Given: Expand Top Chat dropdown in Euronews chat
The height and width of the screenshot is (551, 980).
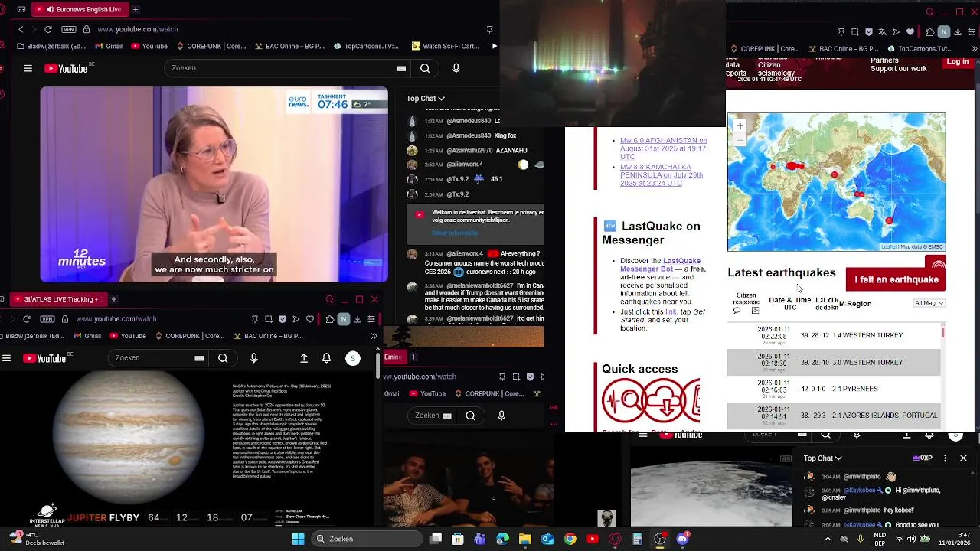Looking at the screenshot, I should 426,98.
